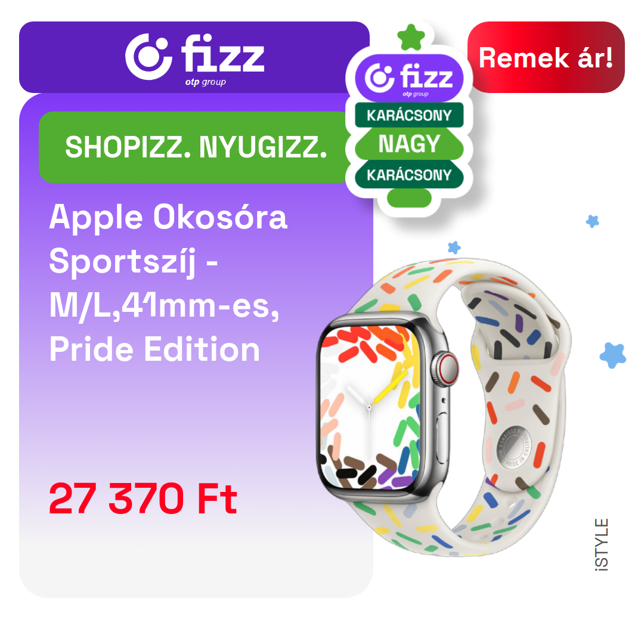This screenshot has height=644, width=644.
Task: Click the small fizz logo on tree badge
Action: (x=409, y=79)
